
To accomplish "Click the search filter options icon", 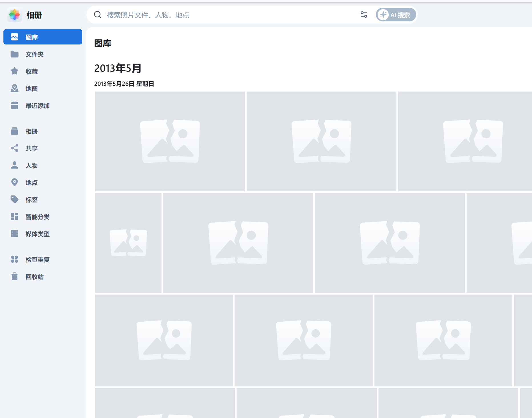I will click(364, 15).
